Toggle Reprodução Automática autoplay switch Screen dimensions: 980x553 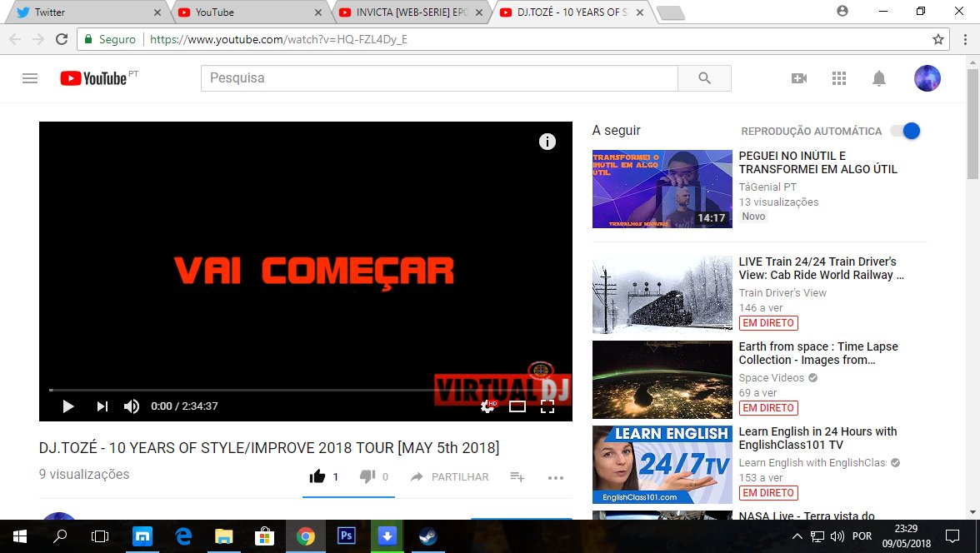(906, 131)
